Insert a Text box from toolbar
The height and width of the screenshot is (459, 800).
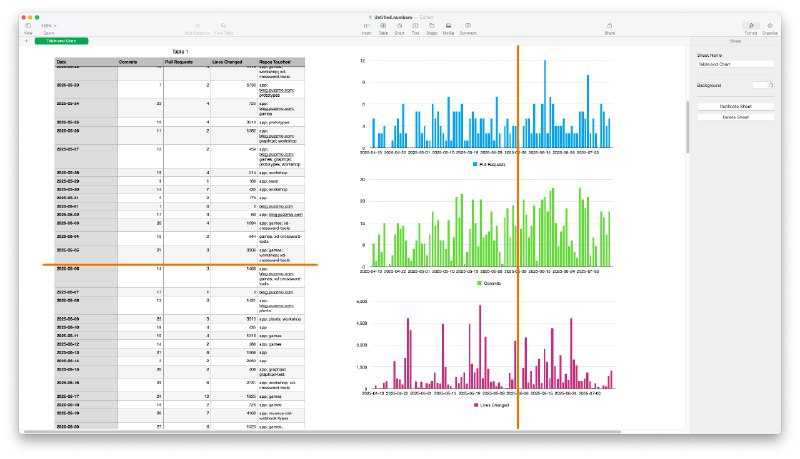coord(415,25)
